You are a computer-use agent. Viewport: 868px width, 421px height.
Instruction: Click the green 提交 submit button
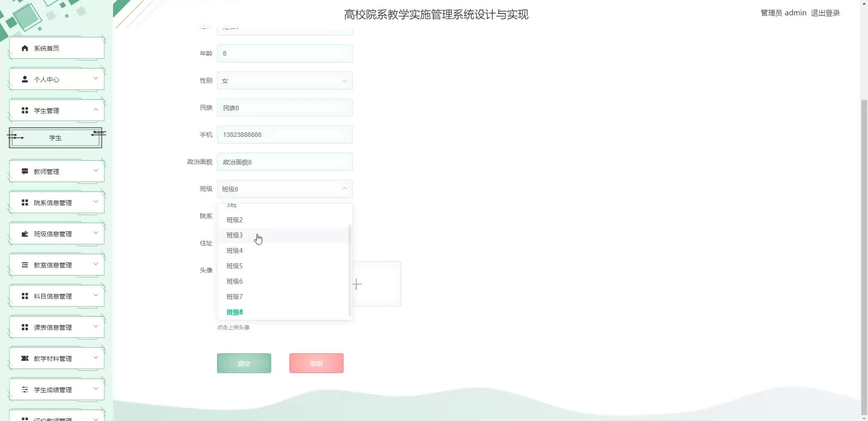point(244,363)
